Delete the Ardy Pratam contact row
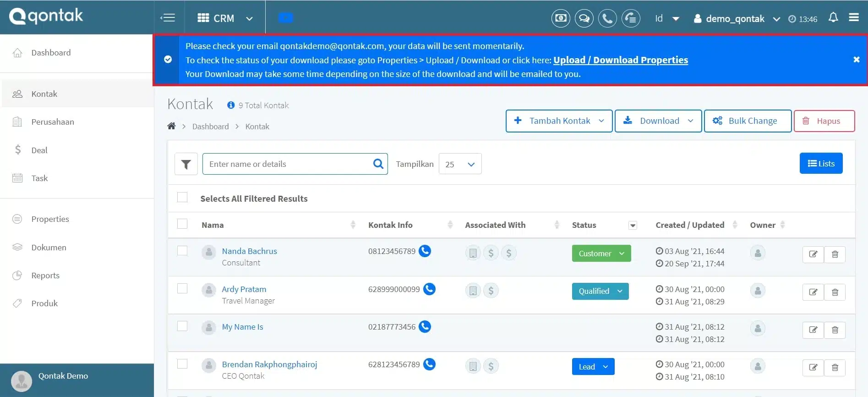868x397 pixels. (x=835, y=292)
